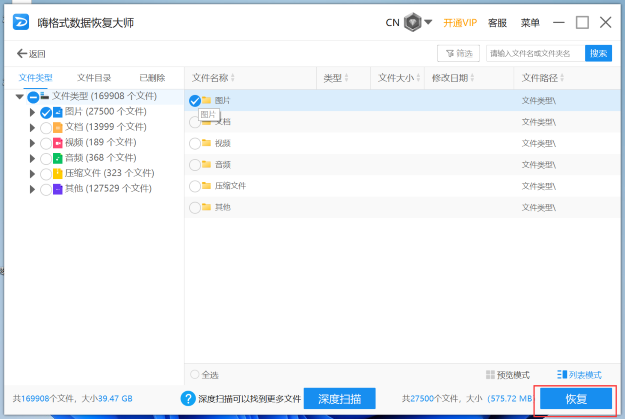Expand the 压缩文件 tree node
Image resolution: width=625 pixels, height=419 pixels.
32,174
